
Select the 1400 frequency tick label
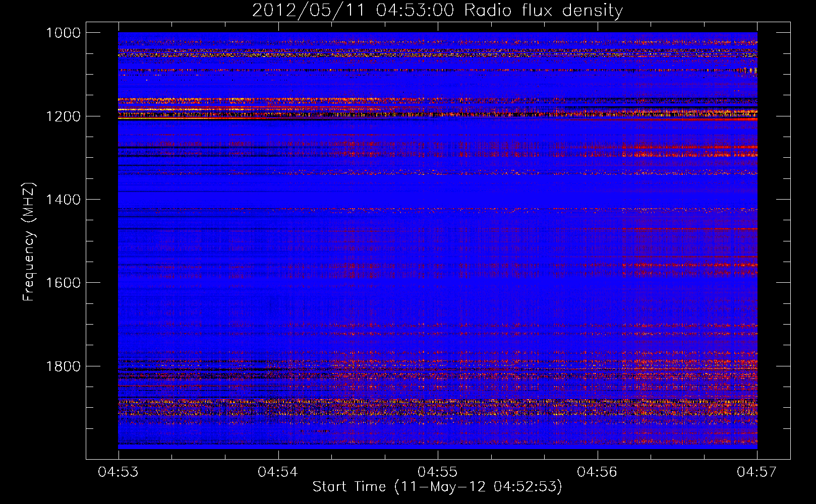pos(63,200)
